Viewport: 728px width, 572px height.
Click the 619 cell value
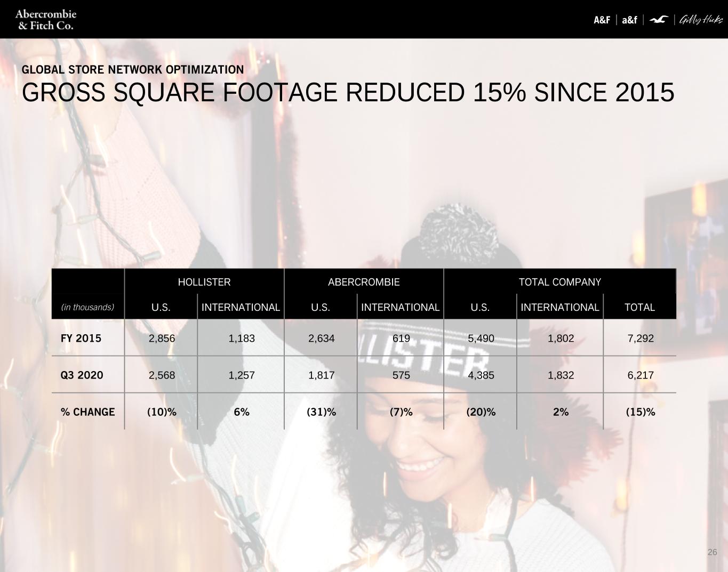(401, 339)
